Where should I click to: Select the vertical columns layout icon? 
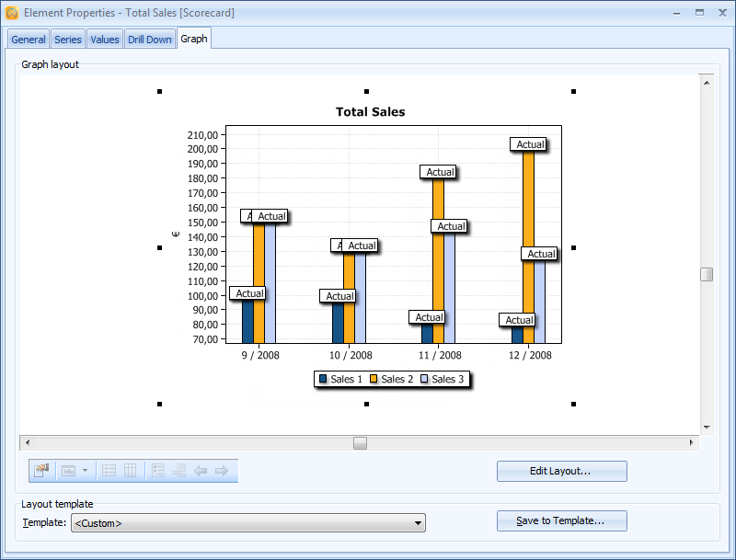(130, 471)
